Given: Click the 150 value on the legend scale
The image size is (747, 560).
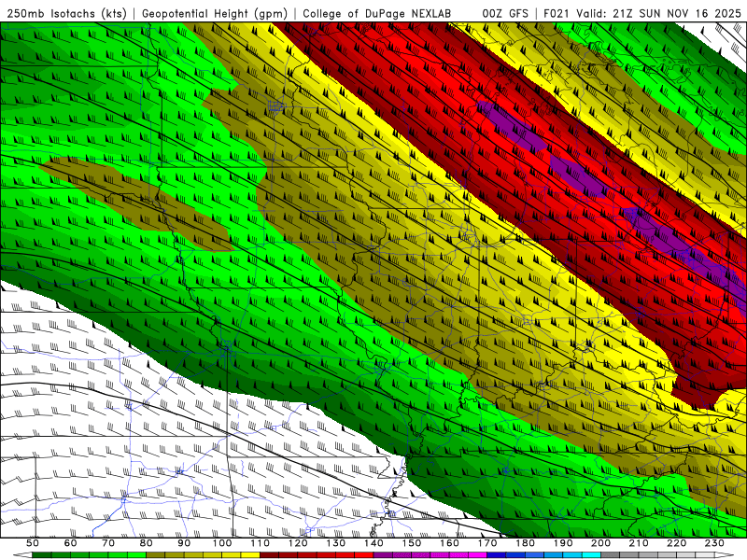Looking at the screenshot, I should (x=412, y=543).
